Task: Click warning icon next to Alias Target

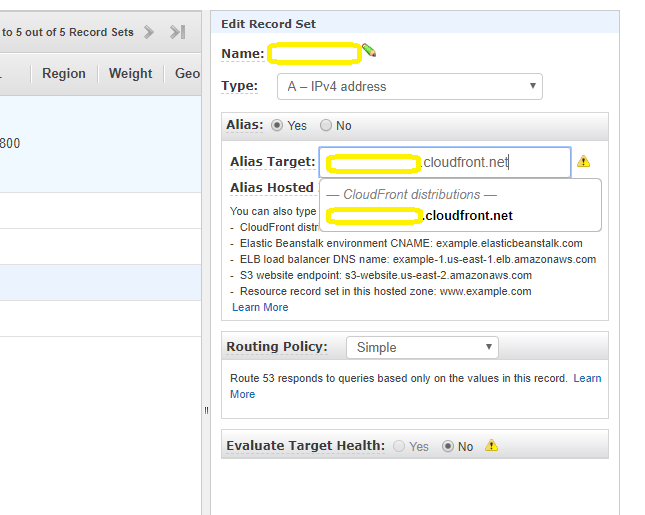Action: (x=584, y=161)
